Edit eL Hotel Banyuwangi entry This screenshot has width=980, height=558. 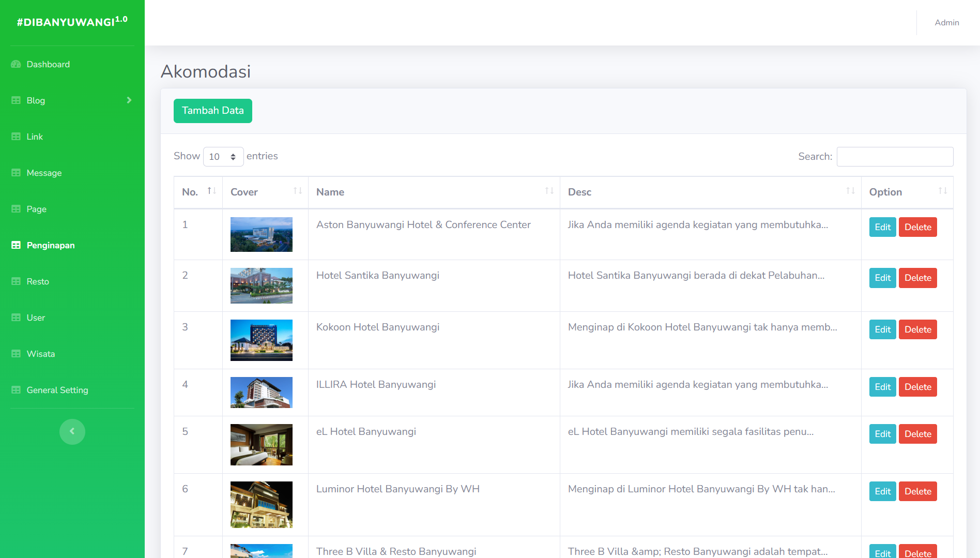pyautogui.click(x=882, y=434)
